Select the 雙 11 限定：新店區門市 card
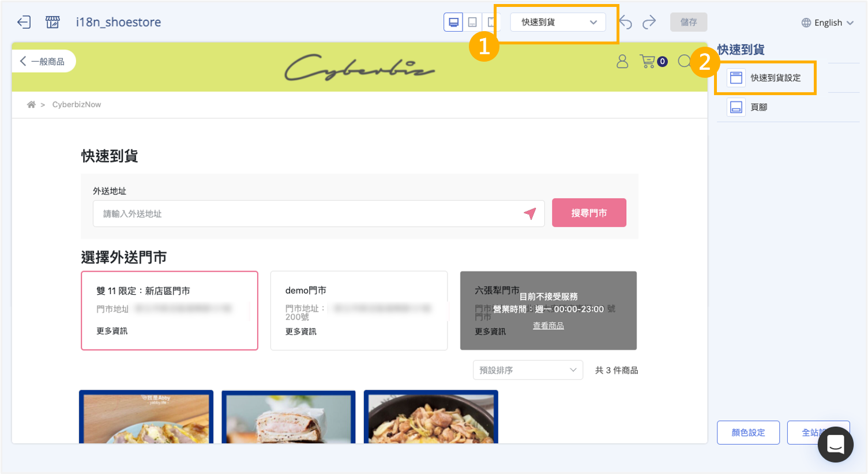The height and width of the screenshot is (474, 868). [x=170, y=310]
